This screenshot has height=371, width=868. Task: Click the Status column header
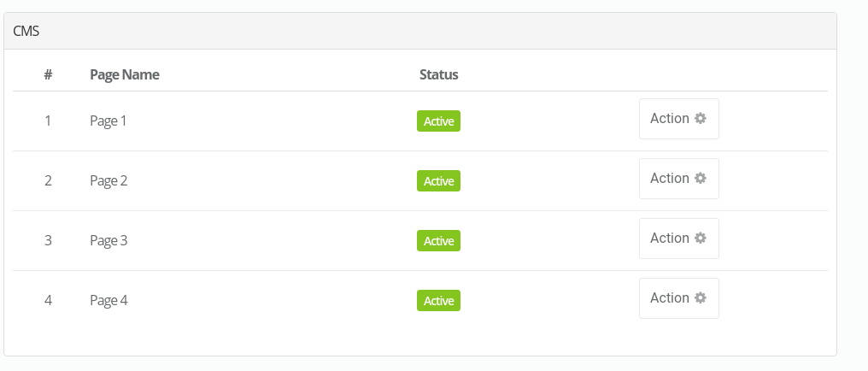coord(439,74)
